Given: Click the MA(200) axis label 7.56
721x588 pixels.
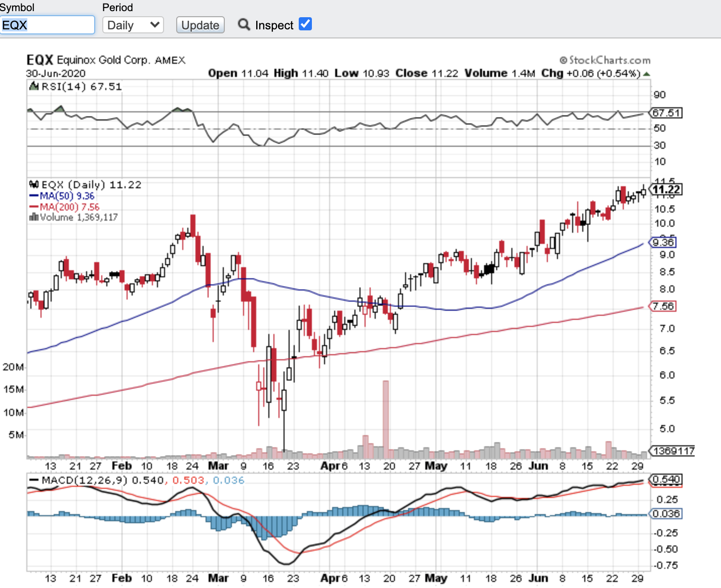Looking at the screenshot, I should click(x=663, y=306).
